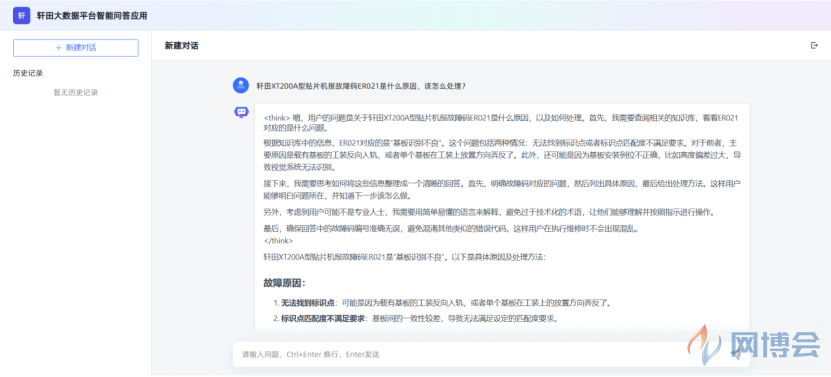Click the robot assistant avatar icon
The height and width of the screenshot is (377, 831).
241,112
